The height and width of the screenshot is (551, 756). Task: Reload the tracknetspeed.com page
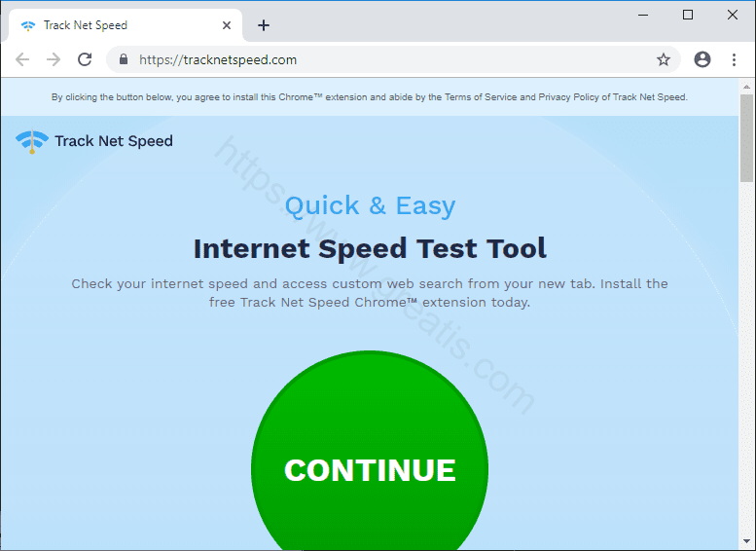click(85, 59)
